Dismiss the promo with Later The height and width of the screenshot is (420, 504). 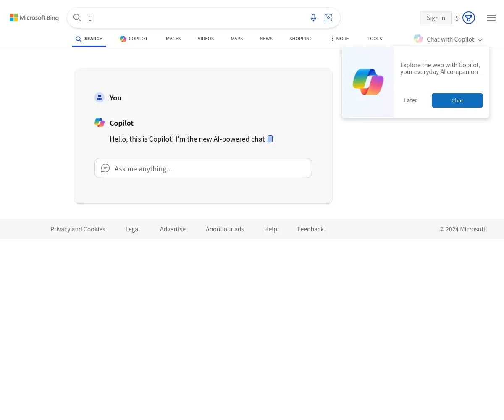coord(410,100)
